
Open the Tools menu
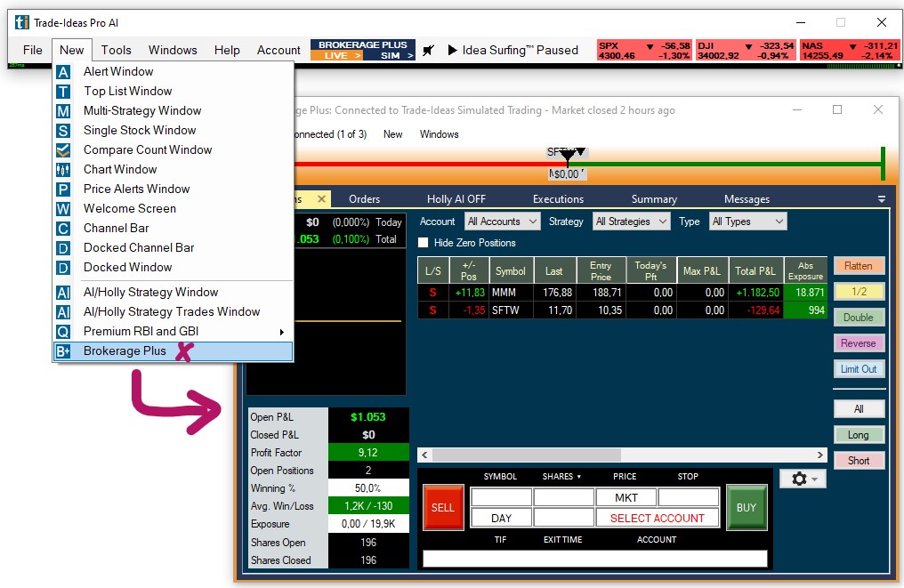116,50
